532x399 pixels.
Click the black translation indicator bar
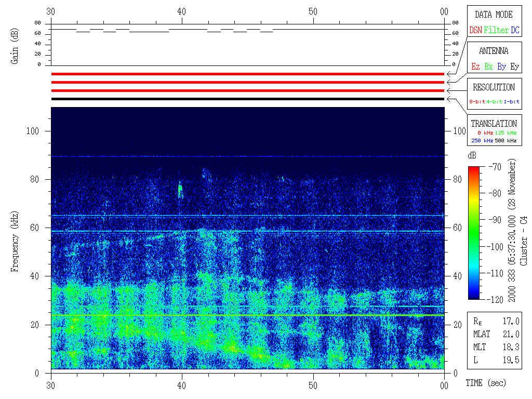247,99
